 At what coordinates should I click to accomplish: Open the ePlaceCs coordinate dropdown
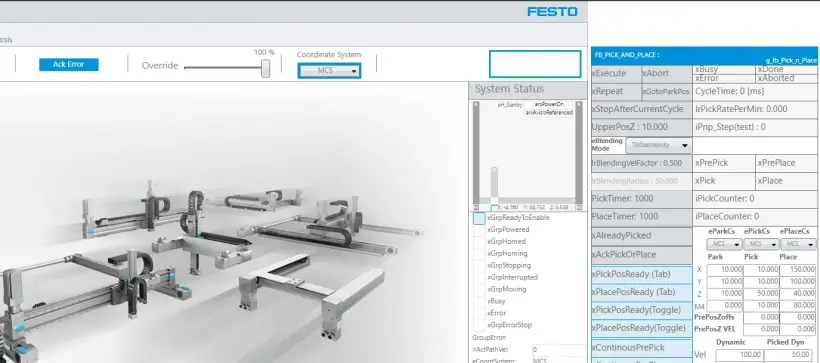tap(798, 244)
